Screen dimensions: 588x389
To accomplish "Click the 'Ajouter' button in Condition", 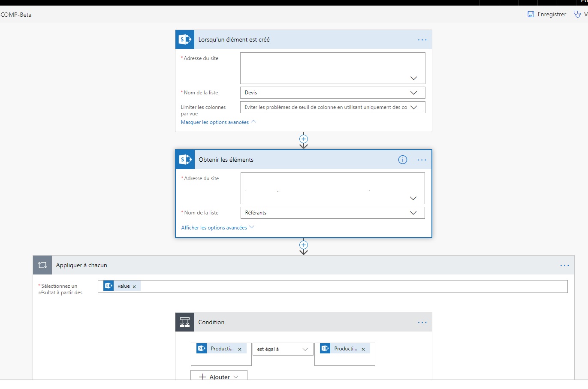I will [x=219, y=376].
